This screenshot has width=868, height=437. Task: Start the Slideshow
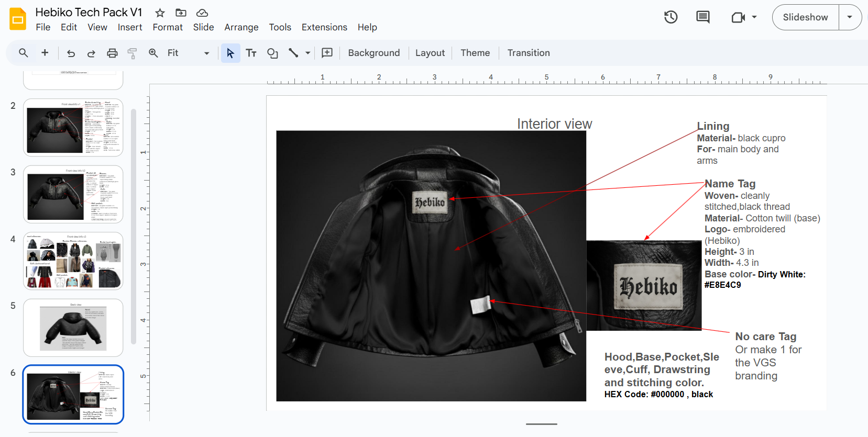805,17
